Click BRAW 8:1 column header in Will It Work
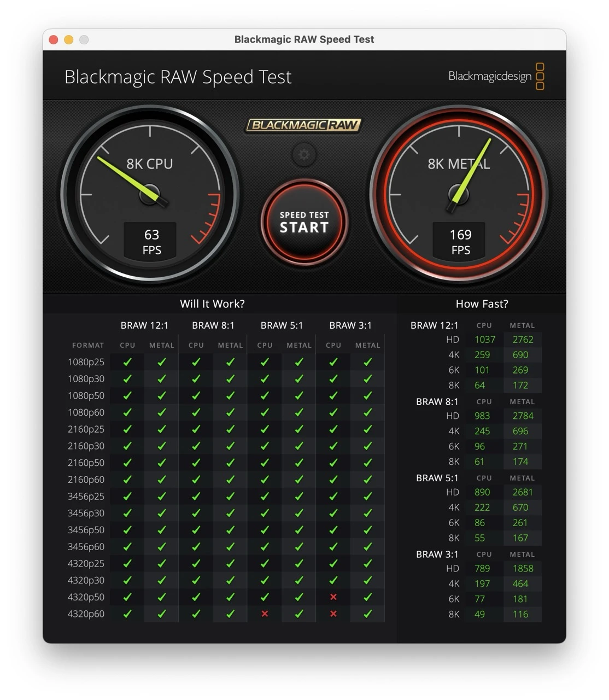Viewport: 609px width, 700px height. tap(213, 325)
